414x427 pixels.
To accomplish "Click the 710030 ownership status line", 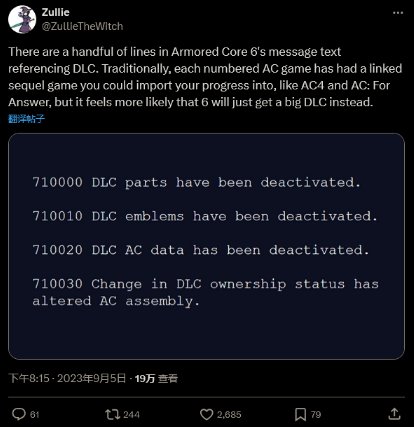I will click(x=205, y=292).
